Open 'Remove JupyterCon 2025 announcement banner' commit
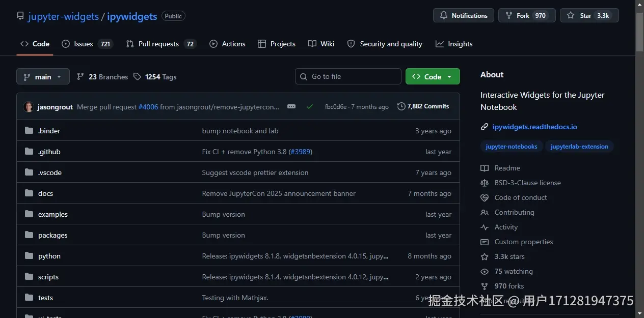Image resolution: width=644 pixels, height=318 pixels. click(279, 193)
